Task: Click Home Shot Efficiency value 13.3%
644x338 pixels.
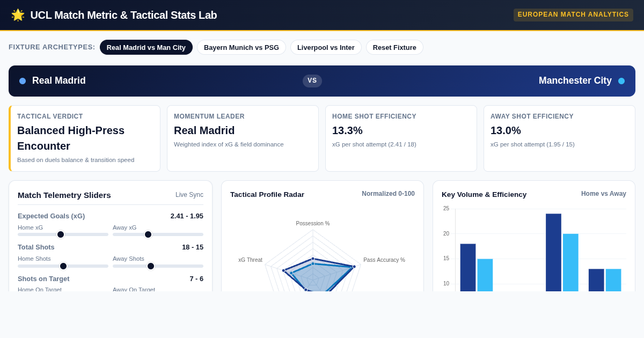Action: click(347, 130)
